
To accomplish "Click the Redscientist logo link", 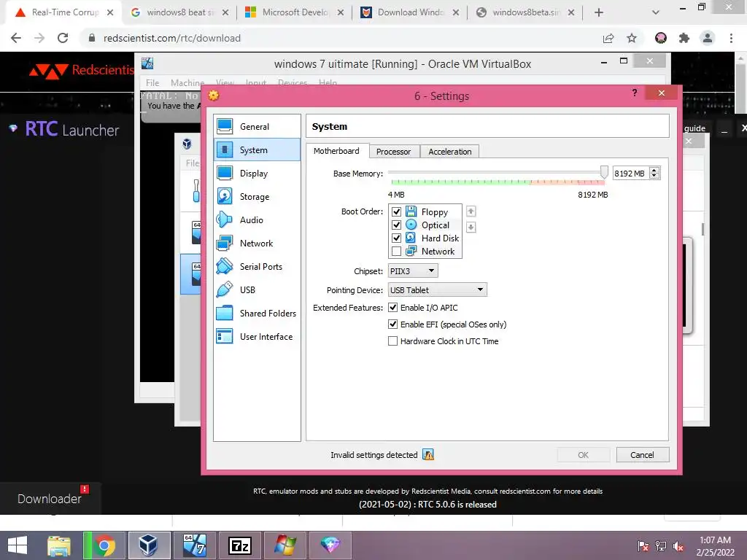I will pos(81,70).
